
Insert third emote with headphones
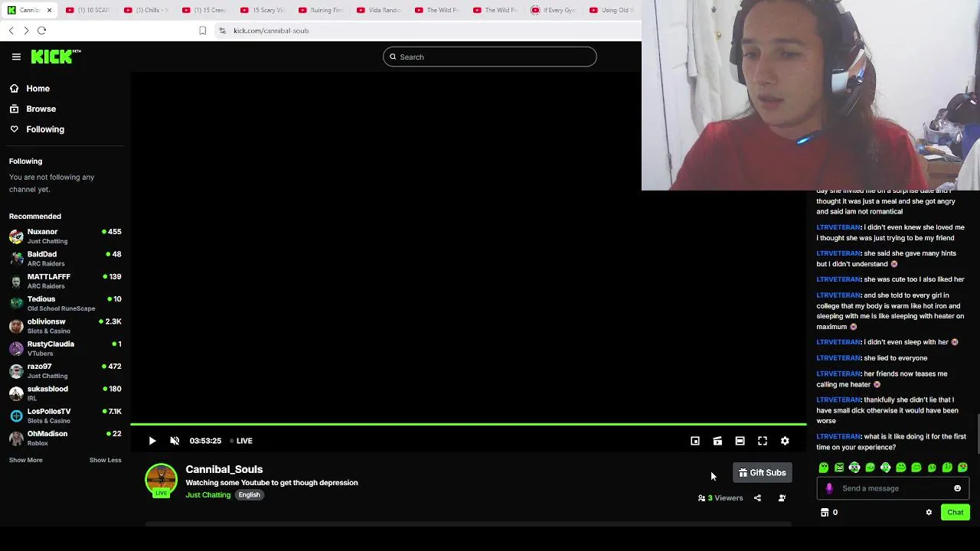(854, 468)
